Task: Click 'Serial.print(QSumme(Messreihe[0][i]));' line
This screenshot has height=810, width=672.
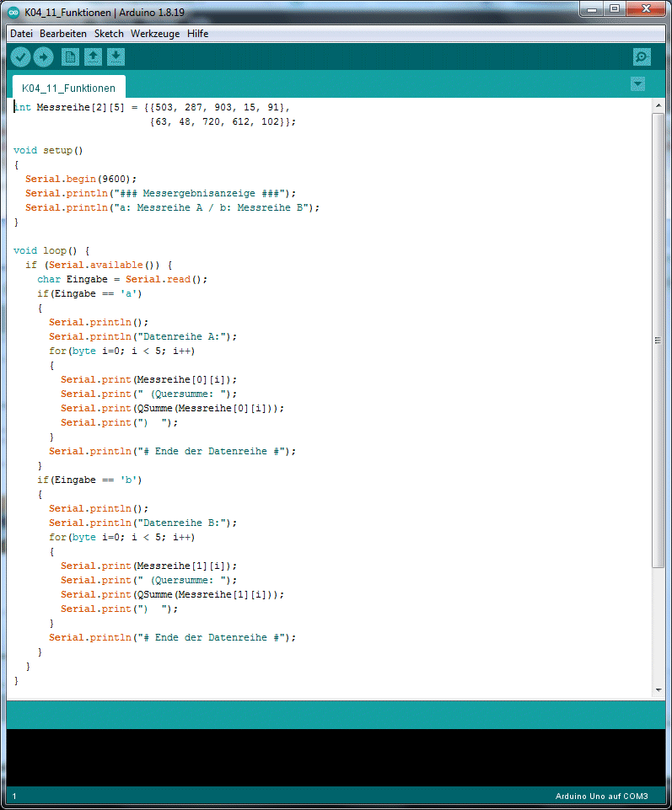Action: coord(173,408)
